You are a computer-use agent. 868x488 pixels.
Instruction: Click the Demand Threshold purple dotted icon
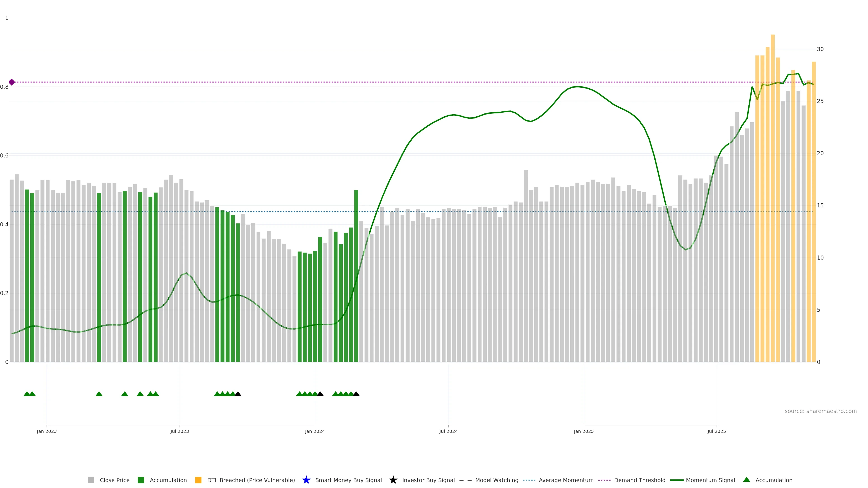click(x=604, y=480)
